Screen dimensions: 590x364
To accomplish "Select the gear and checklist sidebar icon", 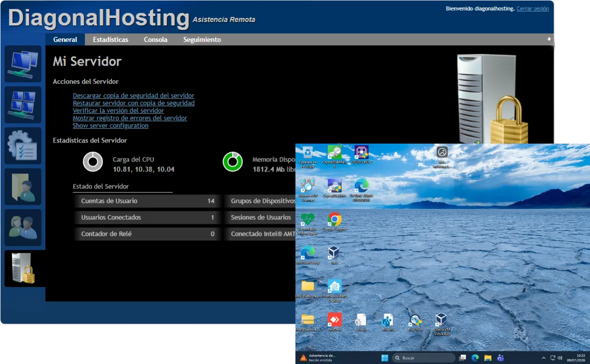I will point(23,146).
